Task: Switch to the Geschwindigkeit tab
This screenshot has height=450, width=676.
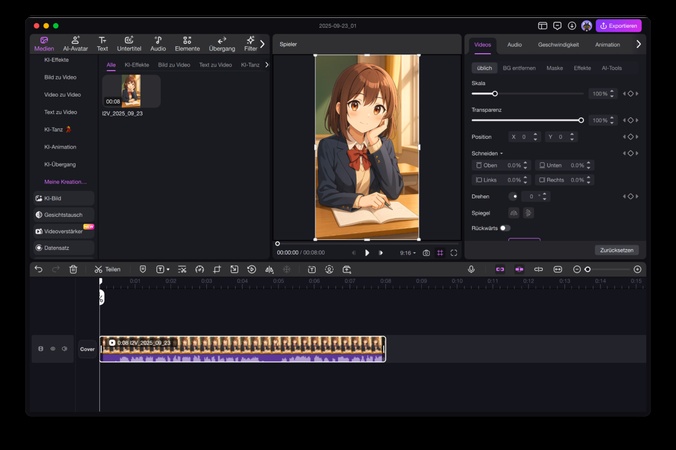Action: coord(558,45)
